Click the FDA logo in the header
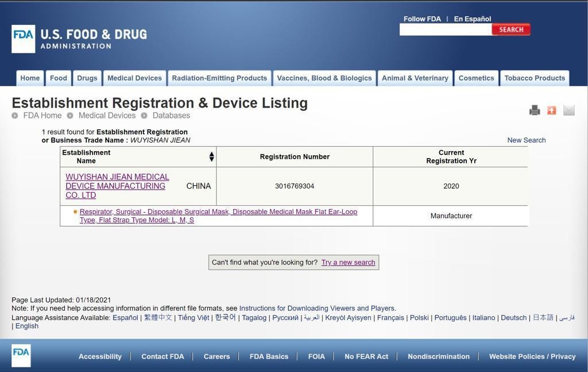This screenshot has width=588, height=372. point(23,39)
